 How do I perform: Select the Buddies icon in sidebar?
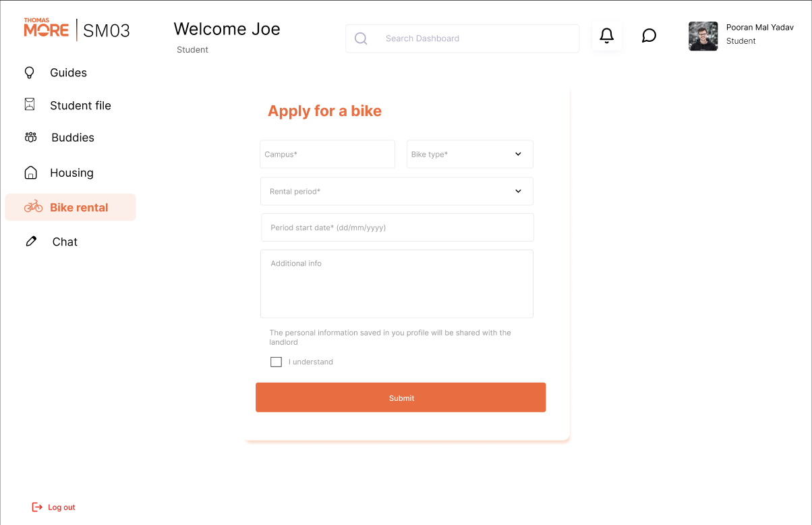(x=30, y=137)
